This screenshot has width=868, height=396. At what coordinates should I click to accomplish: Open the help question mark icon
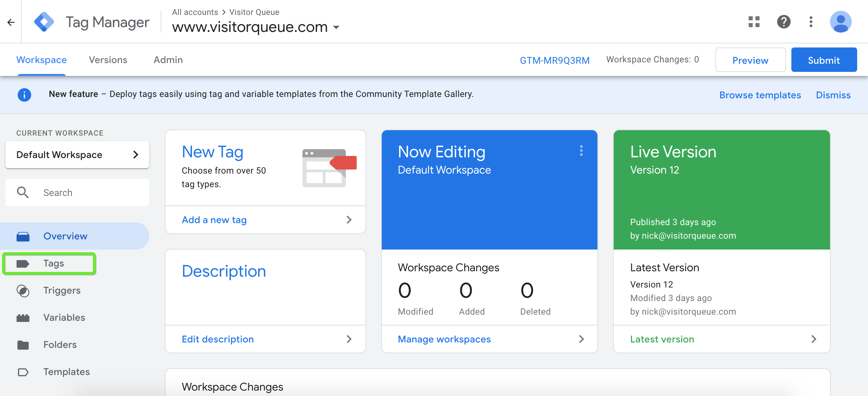pos(784,22)
